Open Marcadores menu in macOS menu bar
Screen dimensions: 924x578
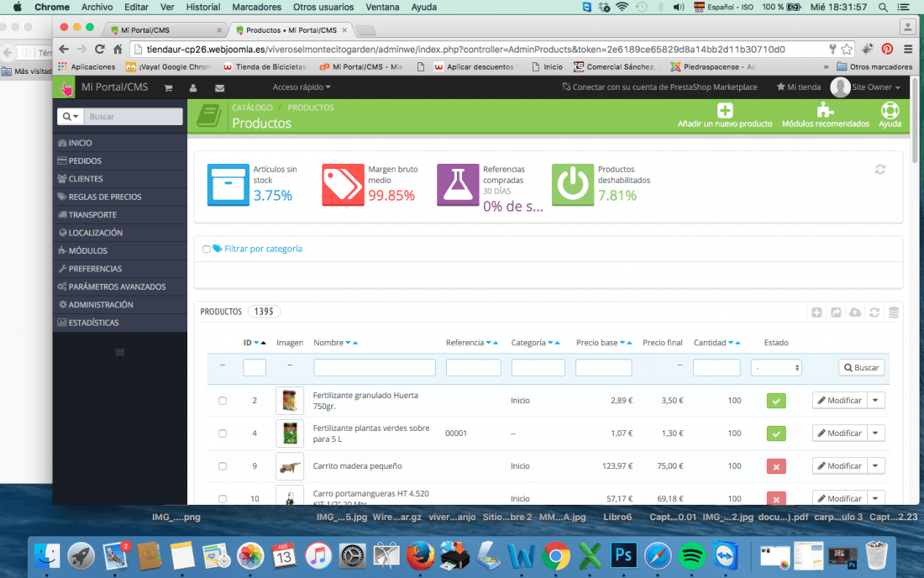(256, 7)
